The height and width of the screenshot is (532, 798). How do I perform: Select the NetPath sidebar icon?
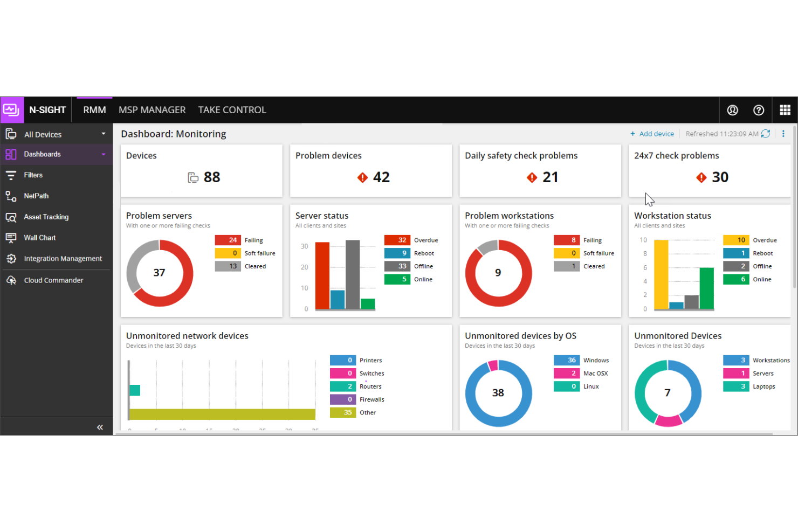11,196
